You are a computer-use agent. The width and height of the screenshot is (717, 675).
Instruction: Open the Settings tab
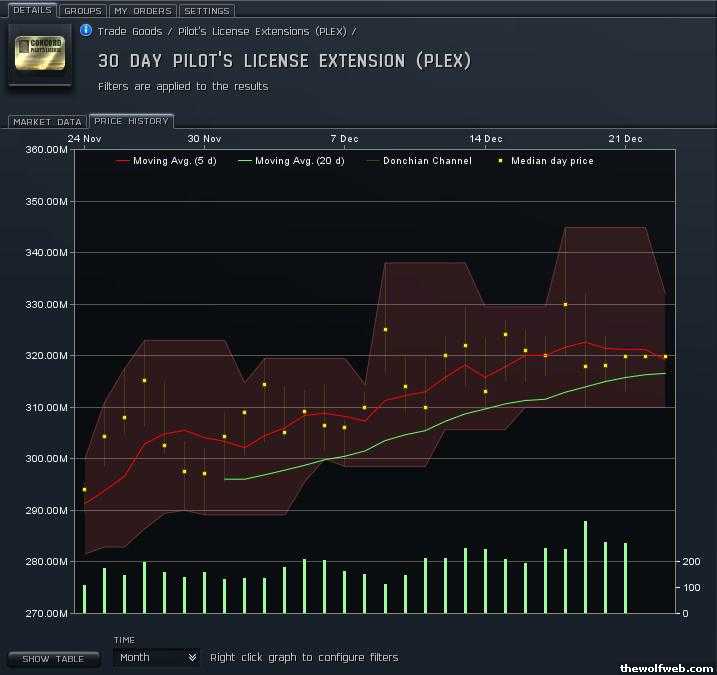click(x=206, y=11)
